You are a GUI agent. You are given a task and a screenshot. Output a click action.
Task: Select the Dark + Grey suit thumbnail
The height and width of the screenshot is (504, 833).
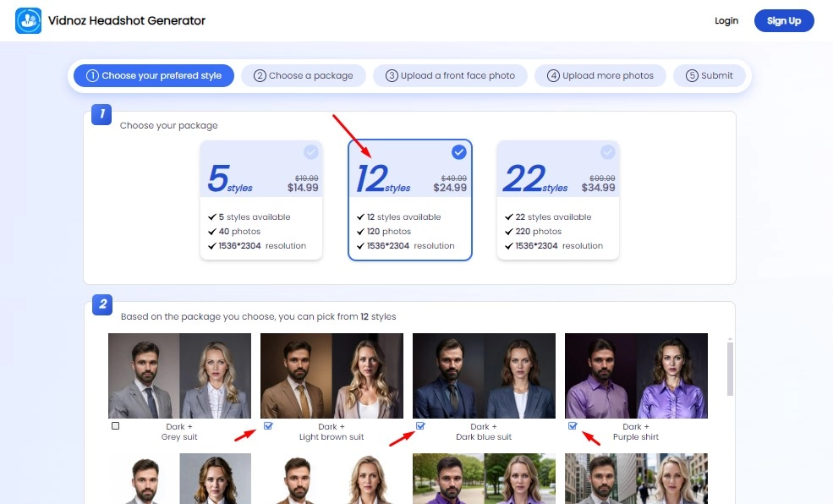(x=179, y=375)
